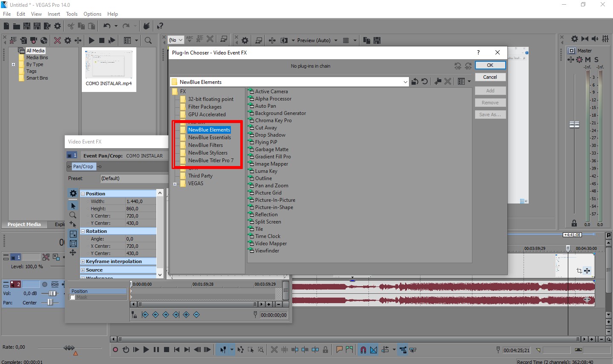Click the Record button in the transport bar
This screenshot has width=613, height=364.
click(115, 350)
